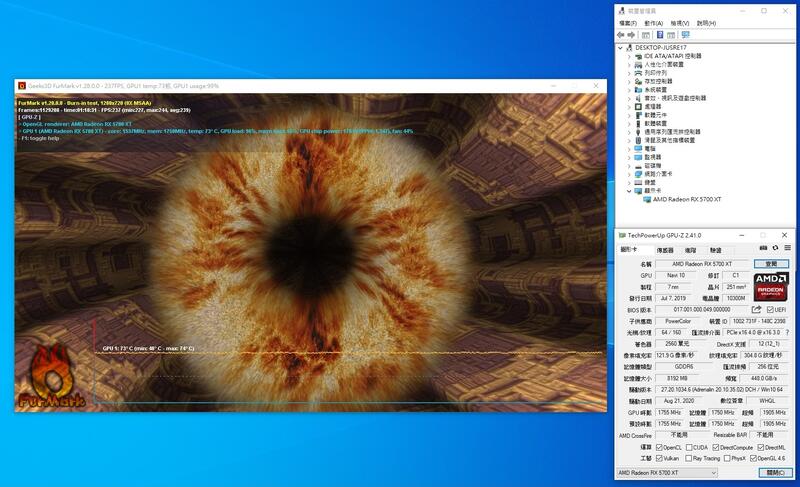Click the 列印佇列 (print queues) printer icon
The width and height of the screenshot is (800, 487).
tap(638, 73)
